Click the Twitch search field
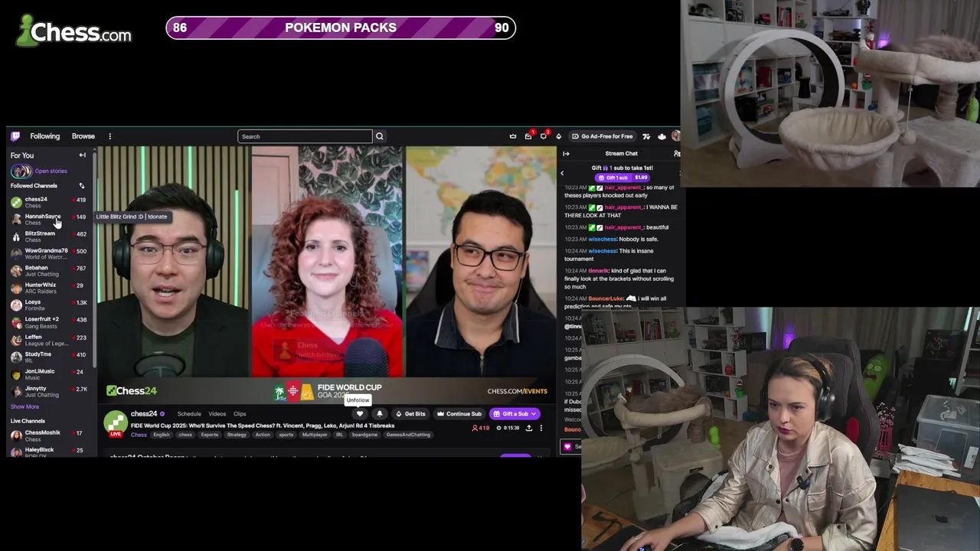 click(305, 136)
